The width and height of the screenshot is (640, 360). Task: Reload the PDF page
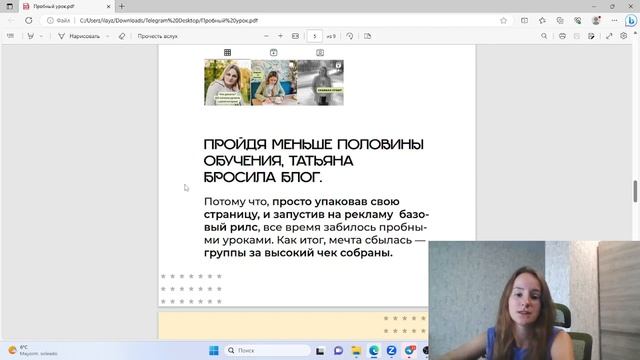(x=29, y=20)
